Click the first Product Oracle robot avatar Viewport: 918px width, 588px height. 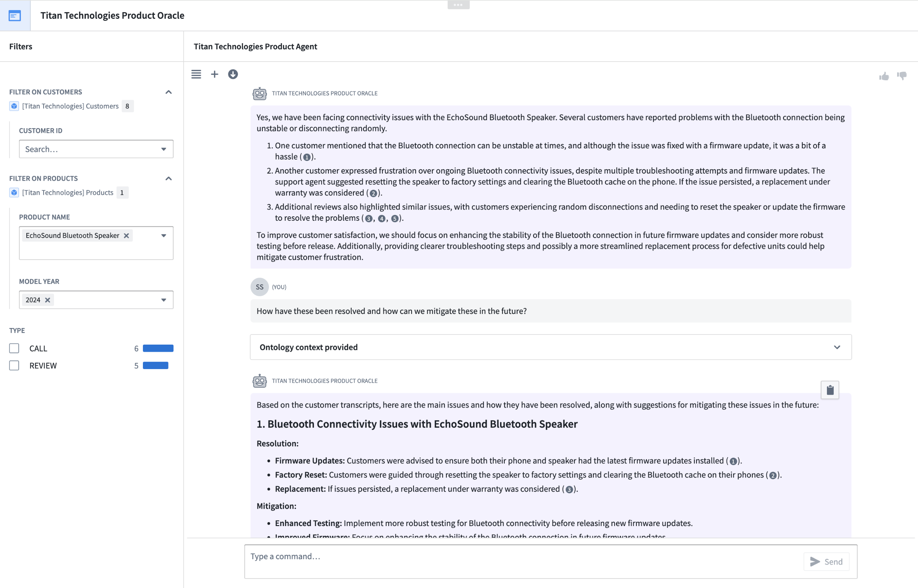pyautogui.click(x=260, y=93)
